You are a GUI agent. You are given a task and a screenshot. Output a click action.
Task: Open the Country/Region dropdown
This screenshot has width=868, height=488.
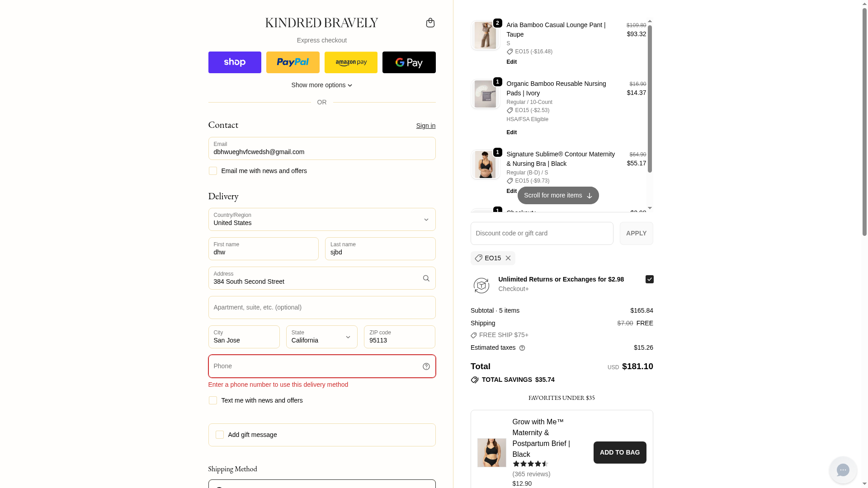pyautogui.click(x=321, y=220)
